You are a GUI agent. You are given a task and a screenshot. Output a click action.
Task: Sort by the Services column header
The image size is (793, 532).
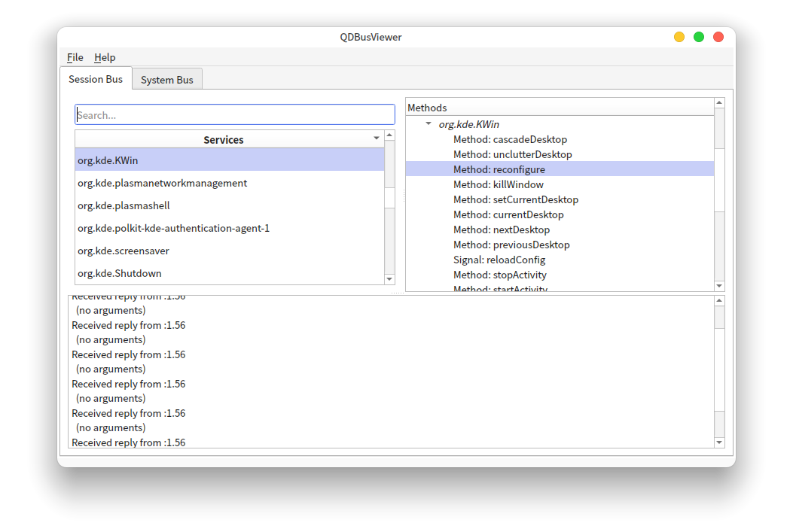223,139
